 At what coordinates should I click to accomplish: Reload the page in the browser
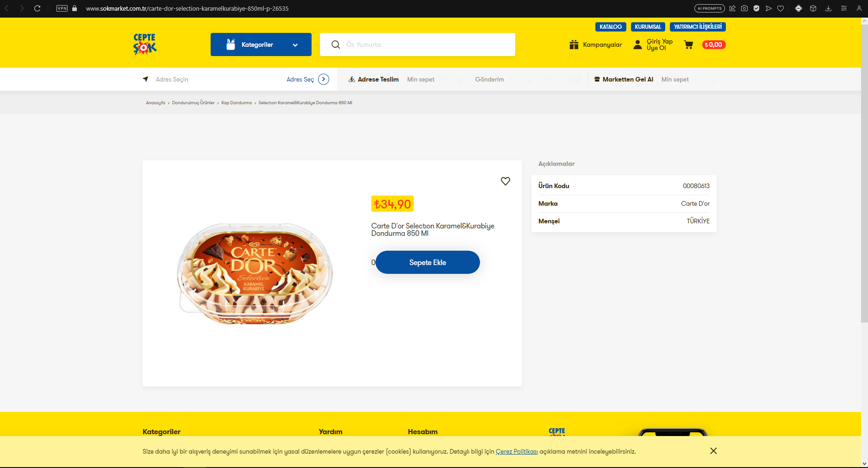pos(37,8)
